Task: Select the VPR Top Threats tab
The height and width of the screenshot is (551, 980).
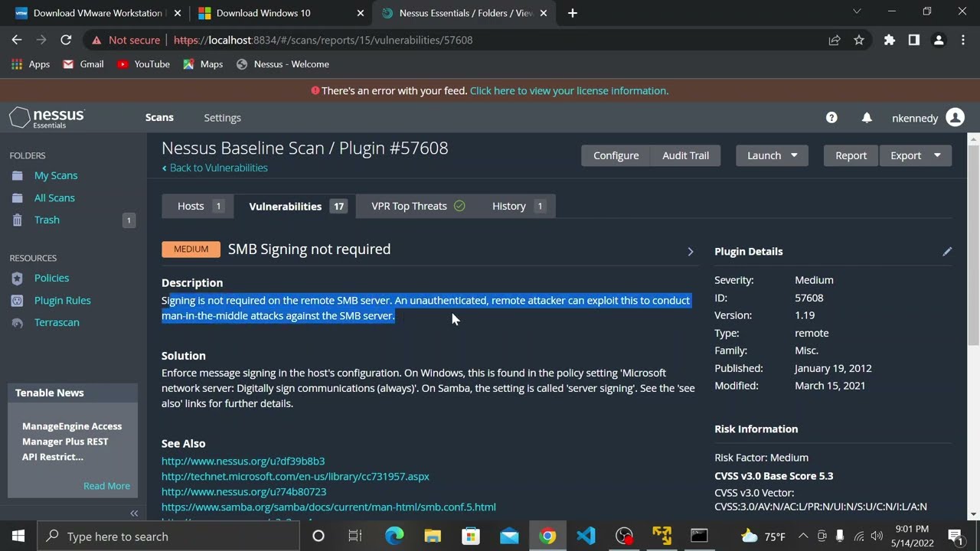Action: pos(418,206)
